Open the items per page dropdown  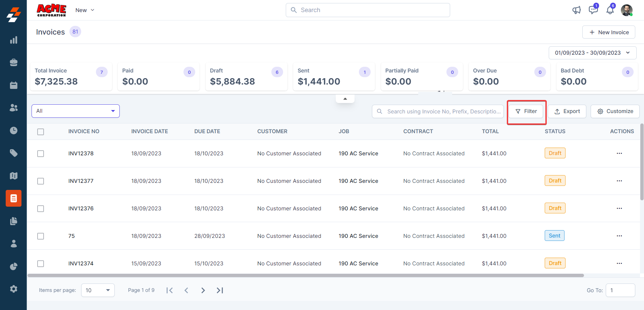pyautogui.click(x=98, y=290)
